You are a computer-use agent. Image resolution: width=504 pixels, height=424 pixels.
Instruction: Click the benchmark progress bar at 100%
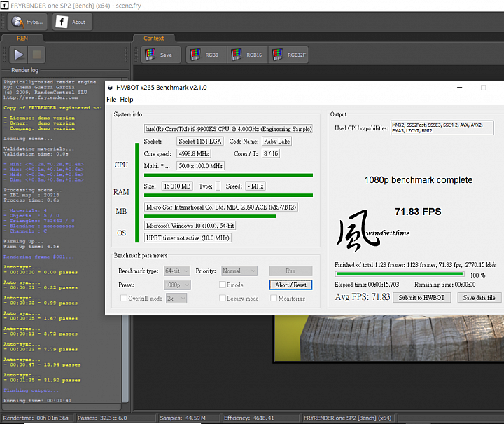tap(400, 274)
